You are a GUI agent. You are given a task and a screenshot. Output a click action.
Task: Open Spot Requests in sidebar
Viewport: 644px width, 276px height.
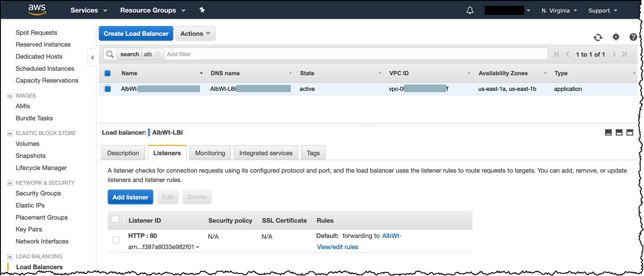pyautogui.click(x=36, y=33)
